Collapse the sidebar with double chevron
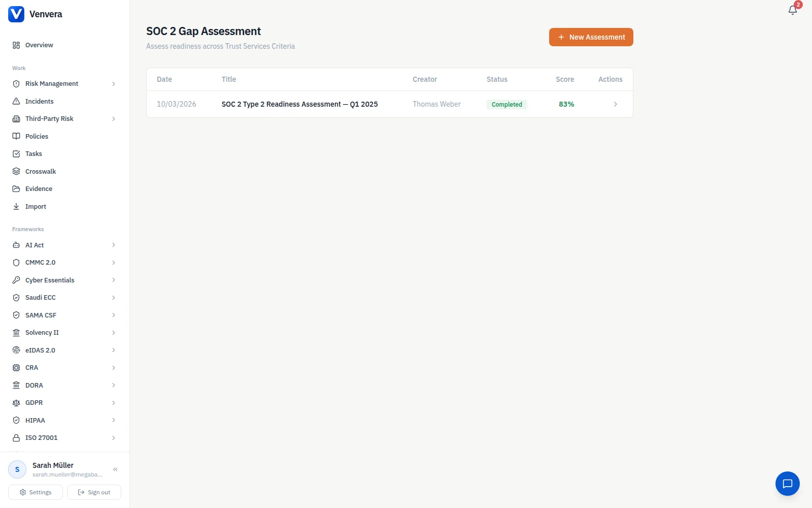The width and height of the screenshot is (812, 508). tap(115, 469)
